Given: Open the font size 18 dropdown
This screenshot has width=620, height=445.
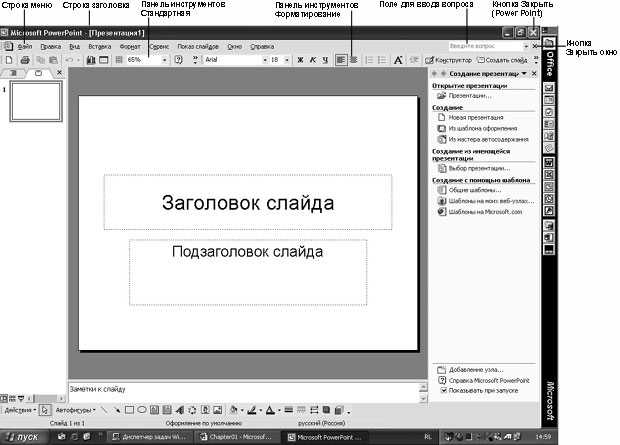Looking at the screenshot, I should pyautogui.click(x=287, y=60).
